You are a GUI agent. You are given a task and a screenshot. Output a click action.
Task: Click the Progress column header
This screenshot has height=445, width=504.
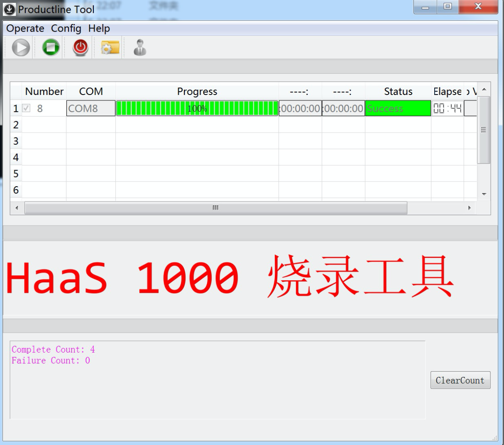pyautogui.click(x=197, y=91)
